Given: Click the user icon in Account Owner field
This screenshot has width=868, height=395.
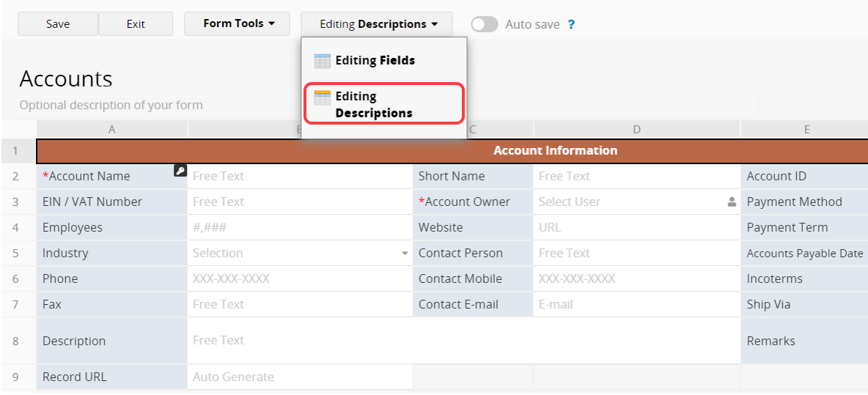Looking at the screenshot, I should coord(731,202).
